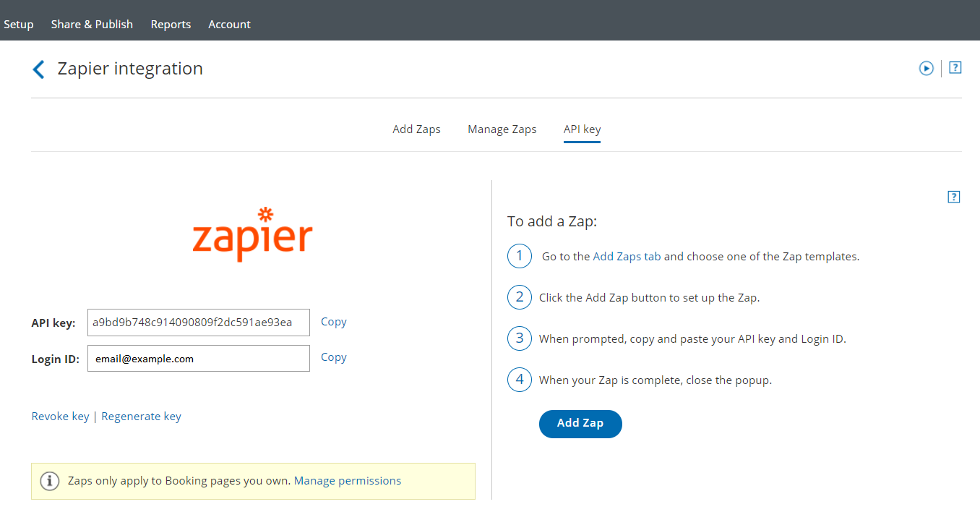
Task: Open the Reports menu
Action: tap(171, 24)
